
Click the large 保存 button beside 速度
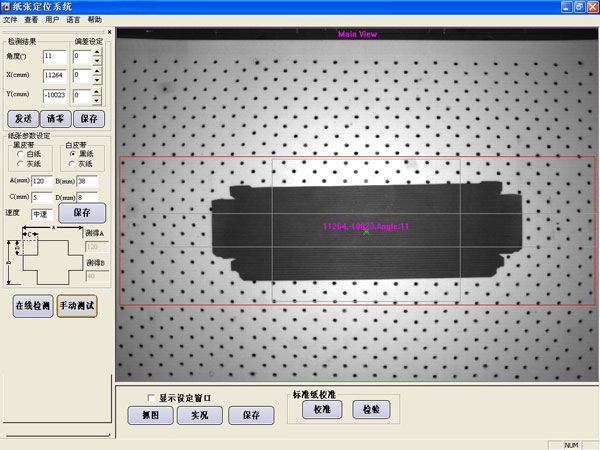[82, 213]
